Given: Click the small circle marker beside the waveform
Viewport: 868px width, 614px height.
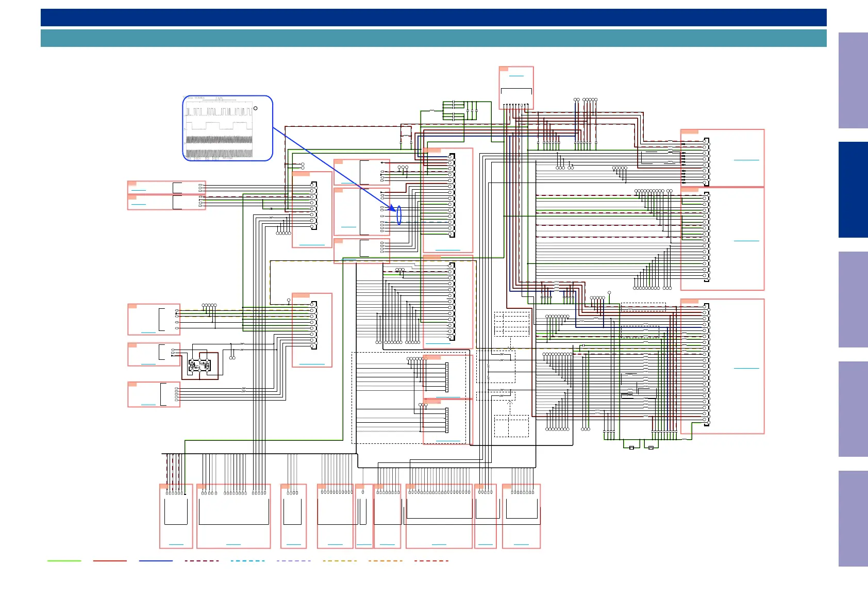Looking at the screenshot, I should 256,108.
